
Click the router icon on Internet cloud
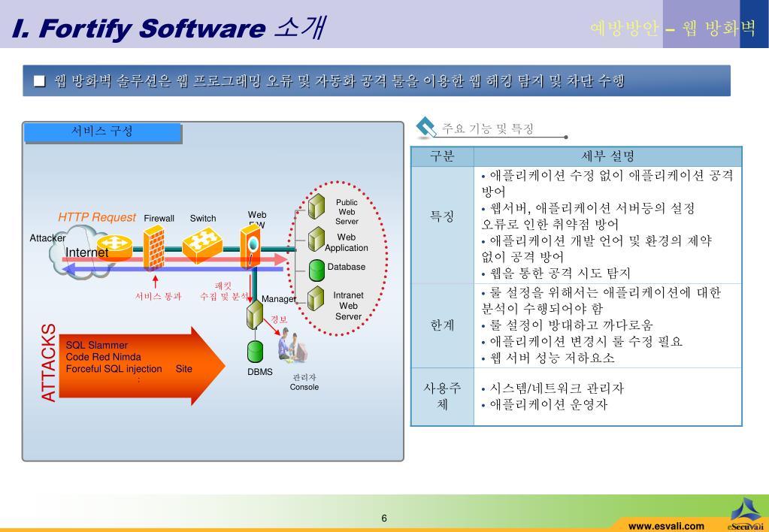pos(115,246)
